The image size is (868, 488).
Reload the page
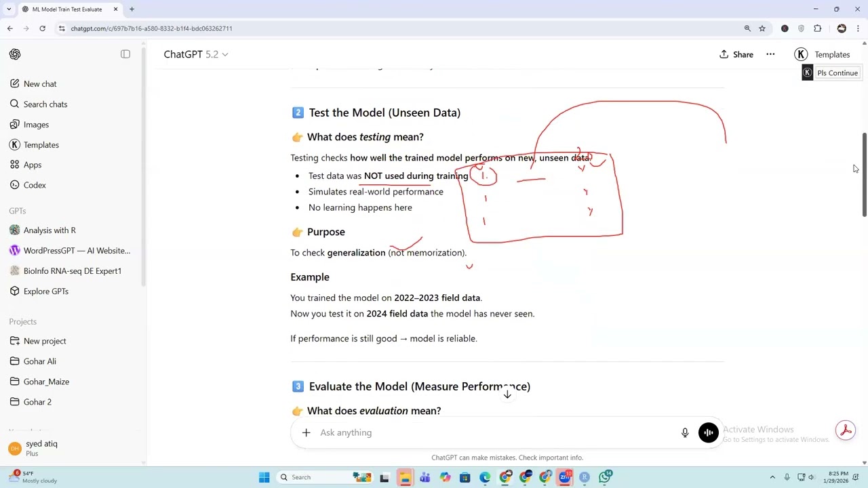[x=42, y=28]
